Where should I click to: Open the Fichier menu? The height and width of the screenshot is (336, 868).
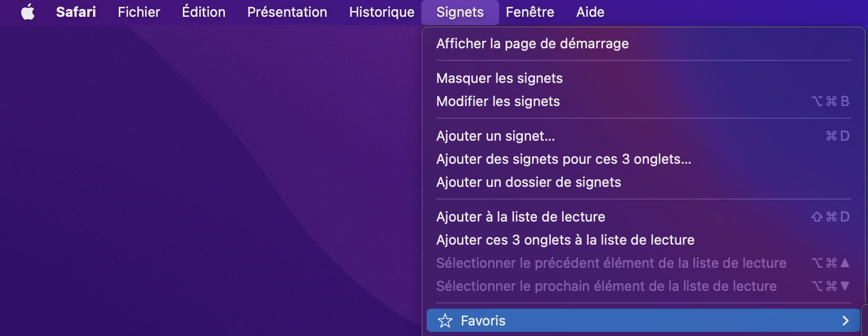pos(139,12)
